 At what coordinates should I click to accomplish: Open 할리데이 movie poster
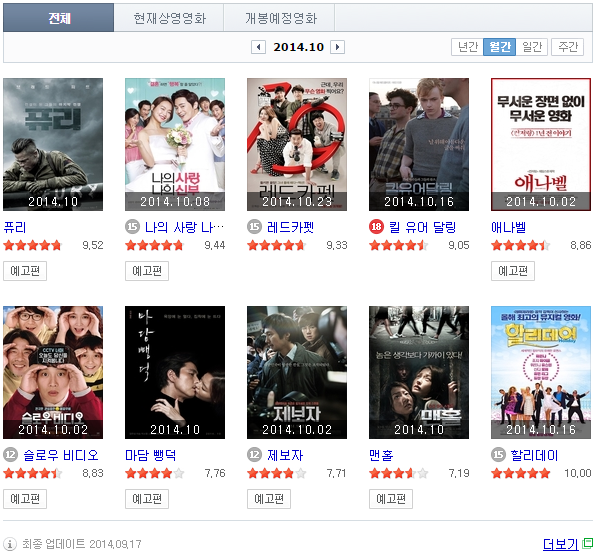point(541,373)
